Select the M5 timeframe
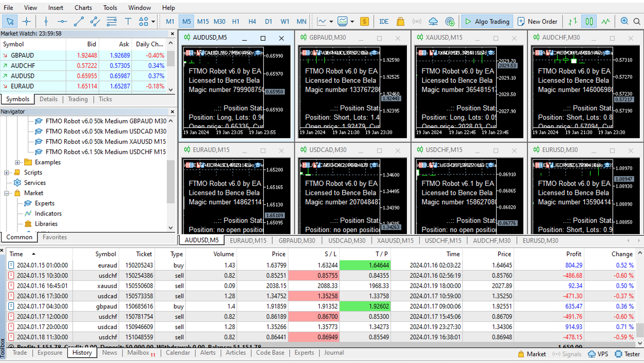This screenshot has height=363, width=644. pyautogui.click(x=187, y=22)
